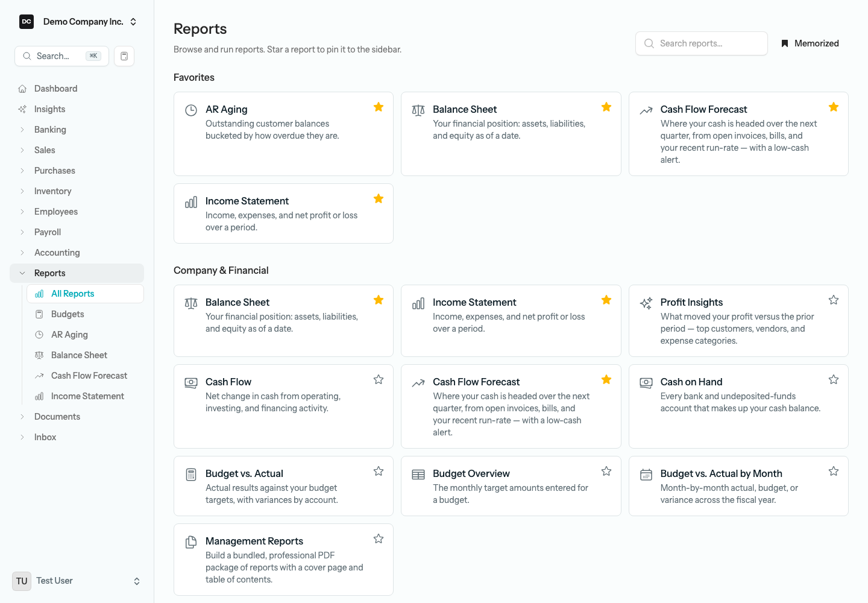
Task: Click the Profit Insights sparkle icon on its card
Action: [646, 303]
